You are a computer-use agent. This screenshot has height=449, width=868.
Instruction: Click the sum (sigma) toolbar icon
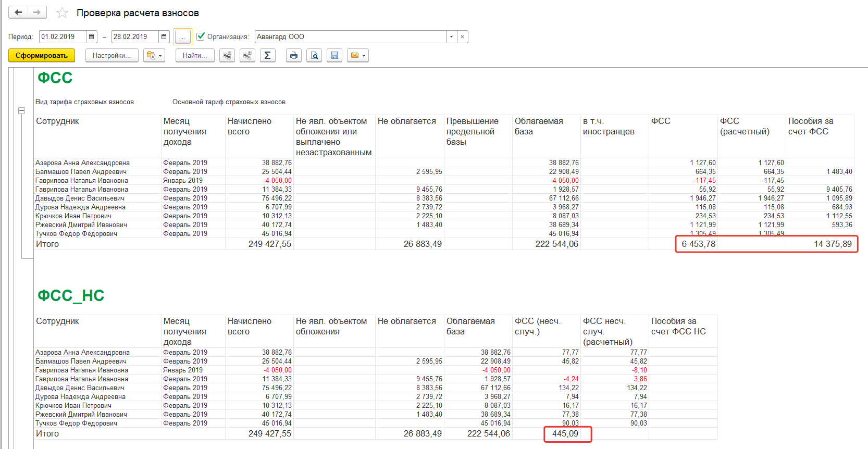pos(267,56)
